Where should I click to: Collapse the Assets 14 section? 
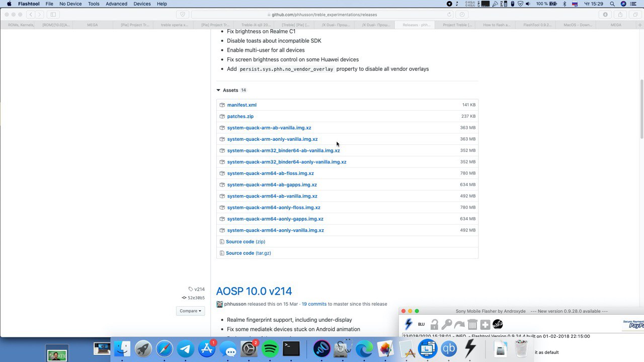231,90
